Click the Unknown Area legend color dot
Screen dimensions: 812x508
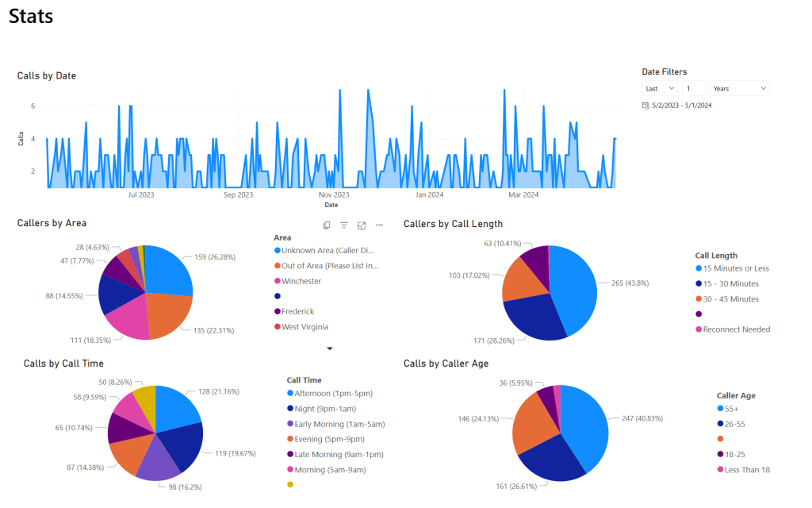(x=277, y=250)
